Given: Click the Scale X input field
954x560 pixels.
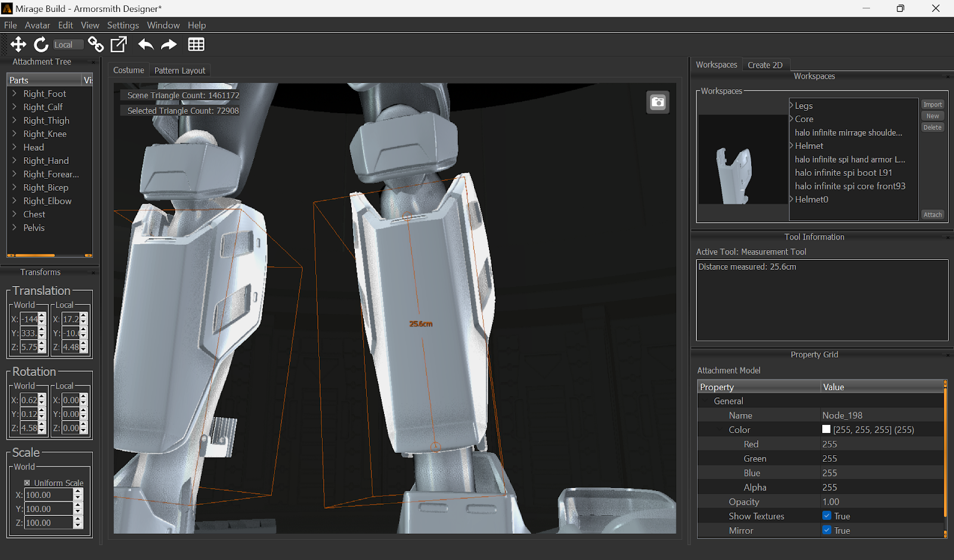Looking at the screenshot, I should 48,494.
